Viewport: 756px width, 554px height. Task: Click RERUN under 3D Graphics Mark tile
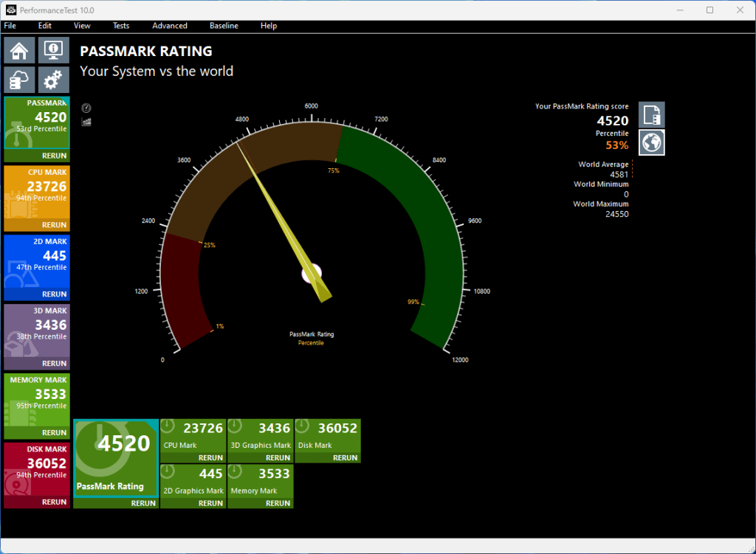coord(278,457)
